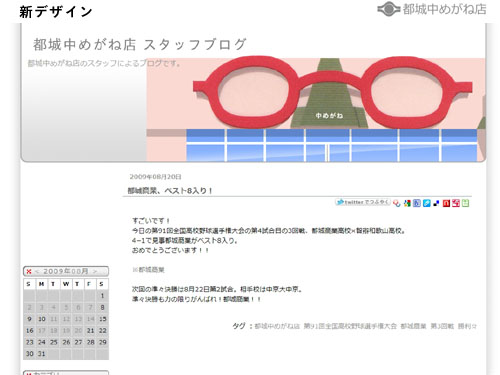Click the pink-red share icon beside notepad
Screen dimensions: 500x375
point(456,203)
